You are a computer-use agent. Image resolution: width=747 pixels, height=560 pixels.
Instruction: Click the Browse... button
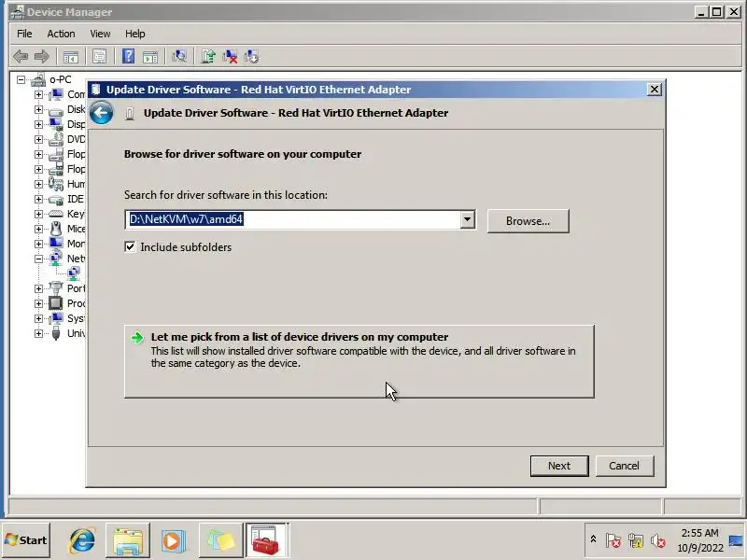528,221
